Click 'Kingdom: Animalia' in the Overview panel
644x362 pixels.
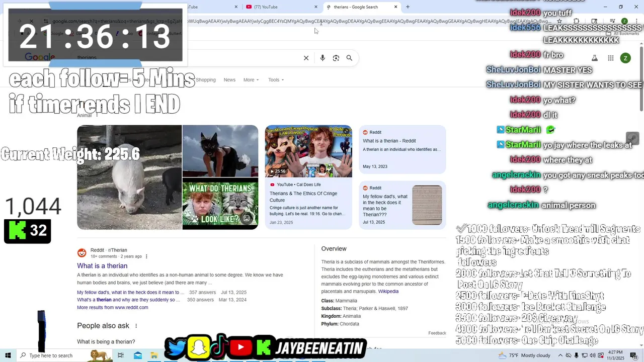click(x=341, y=316)
